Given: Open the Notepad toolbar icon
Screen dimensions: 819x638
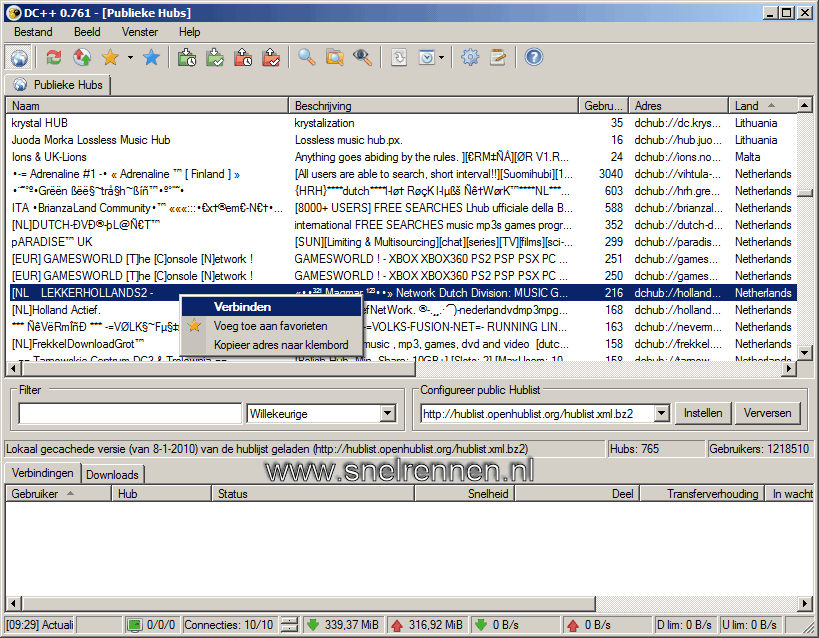Looking at the screenshot, I should tap(498, 57).
